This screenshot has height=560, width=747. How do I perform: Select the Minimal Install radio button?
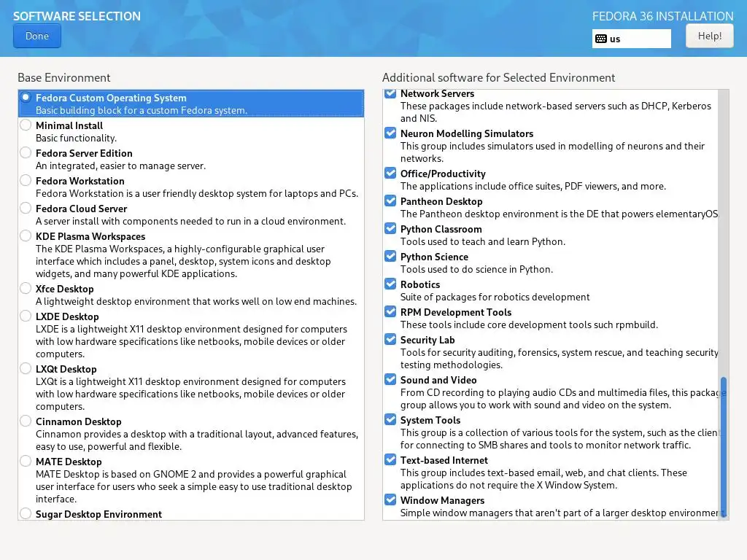[26, 125]
